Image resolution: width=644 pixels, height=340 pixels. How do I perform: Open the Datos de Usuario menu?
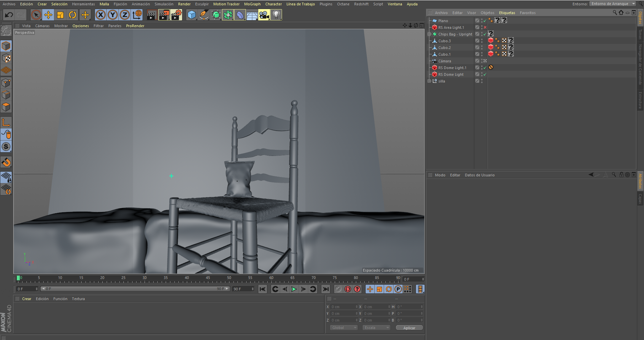coord(480,175)
